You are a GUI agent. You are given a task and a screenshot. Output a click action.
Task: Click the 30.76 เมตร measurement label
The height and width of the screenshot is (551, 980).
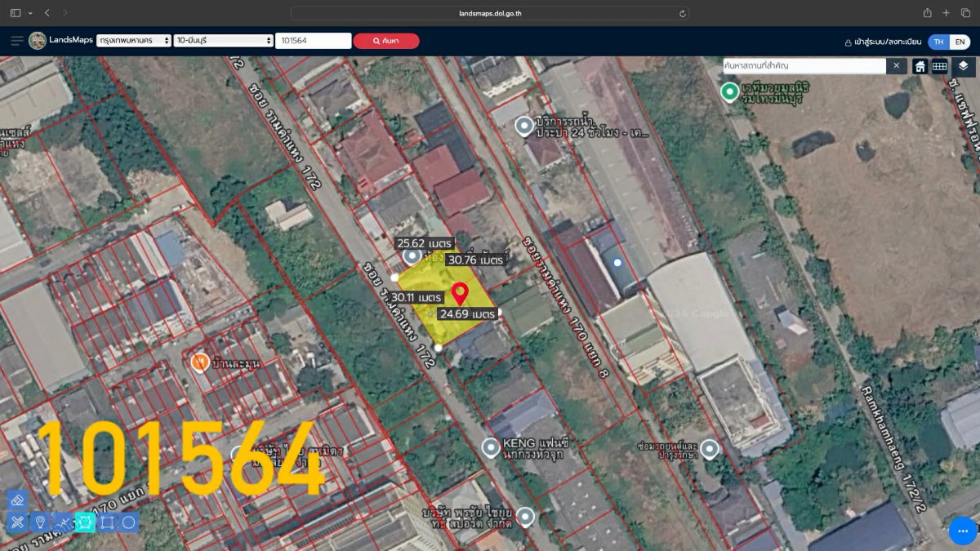click(x=475, y=260)
